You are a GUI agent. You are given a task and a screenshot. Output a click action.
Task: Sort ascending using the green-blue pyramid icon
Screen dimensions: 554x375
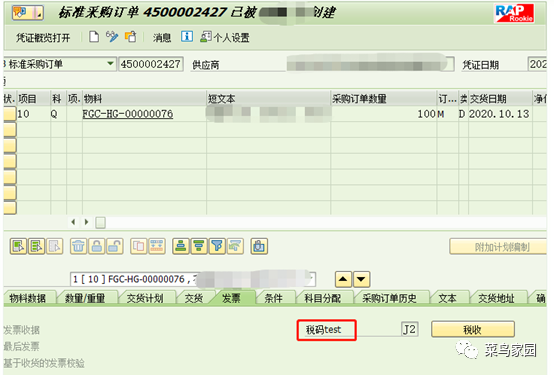181,246
